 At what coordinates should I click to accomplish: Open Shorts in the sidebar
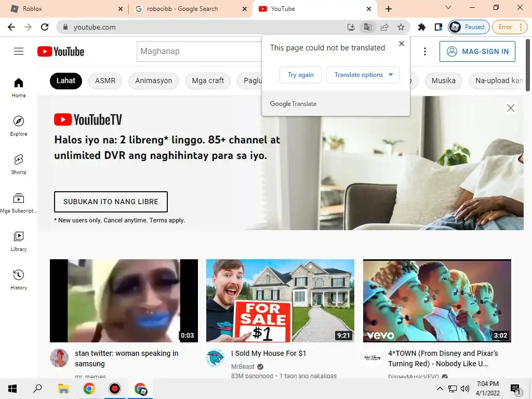coord(19,165)
